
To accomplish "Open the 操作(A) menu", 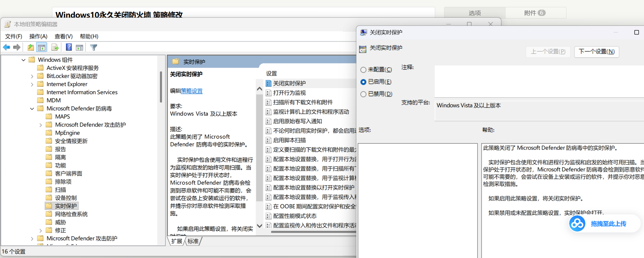I will [38, 36].
